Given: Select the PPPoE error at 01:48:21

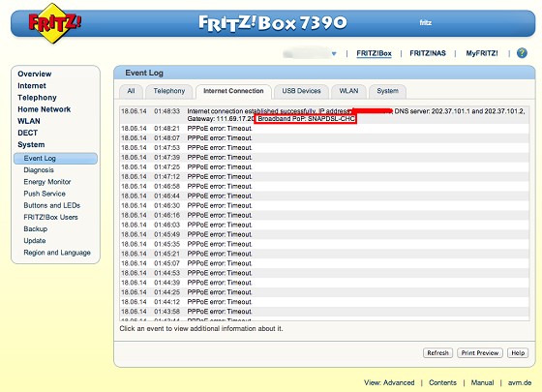Looking at the screenshot, I should coord(324,128).
